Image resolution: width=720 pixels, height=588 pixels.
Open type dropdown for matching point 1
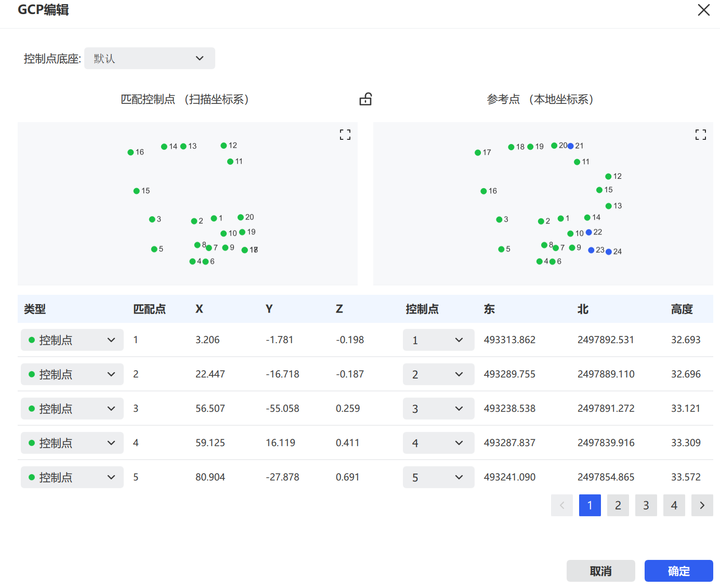(x=72, y=340)
